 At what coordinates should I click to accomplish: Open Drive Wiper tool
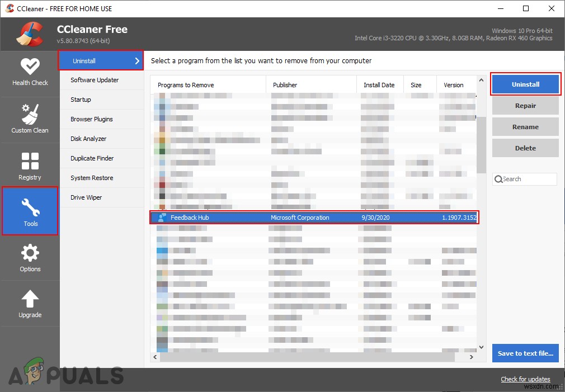[102, 197]
